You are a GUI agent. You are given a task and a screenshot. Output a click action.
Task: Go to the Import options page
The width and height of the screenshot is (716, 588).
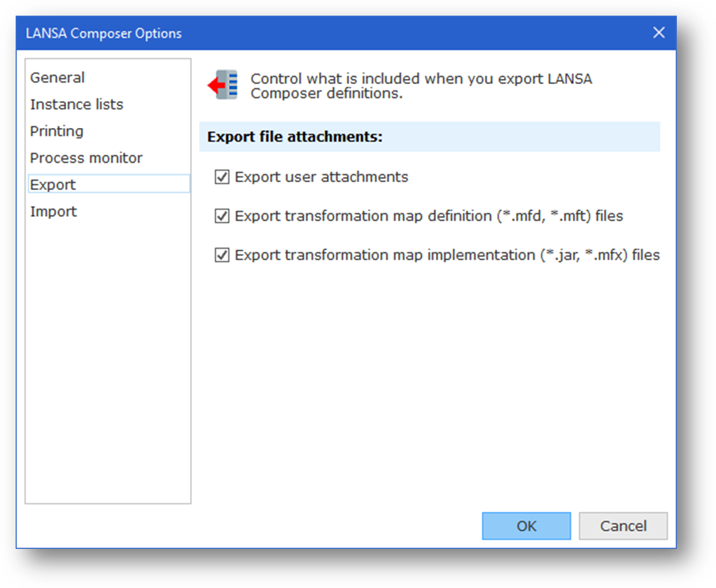coord(53,212)
